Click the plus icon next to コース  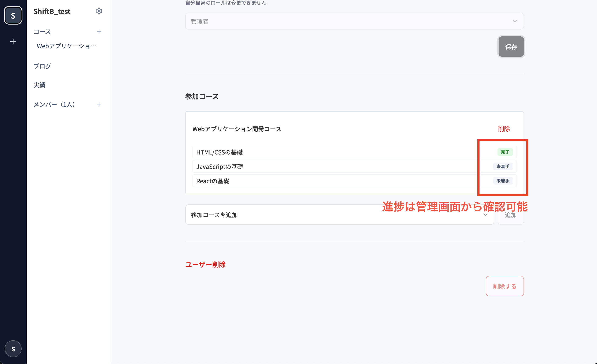(99, 32)
